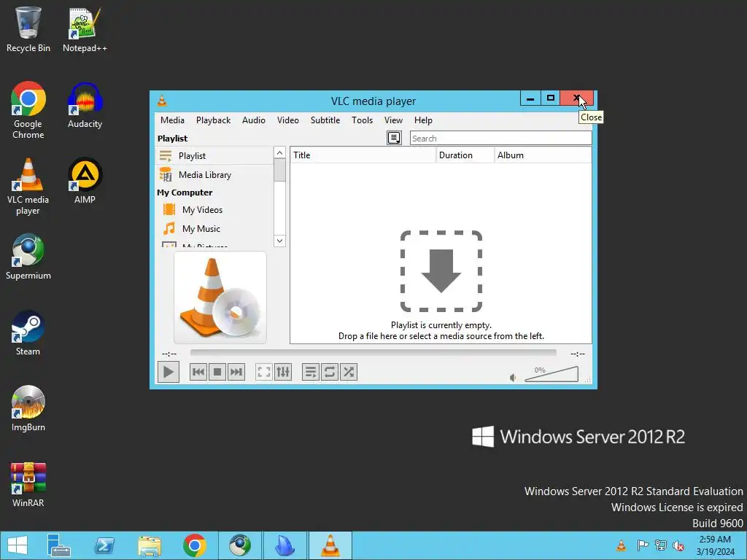The width and height of the screenshot is (747, 560).
Task: Open Action Center flag tray icon
Action: 643,545
